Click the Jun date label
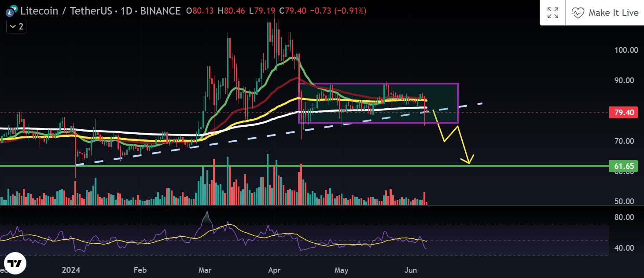 pyautogui.click(x=410, y=269)
